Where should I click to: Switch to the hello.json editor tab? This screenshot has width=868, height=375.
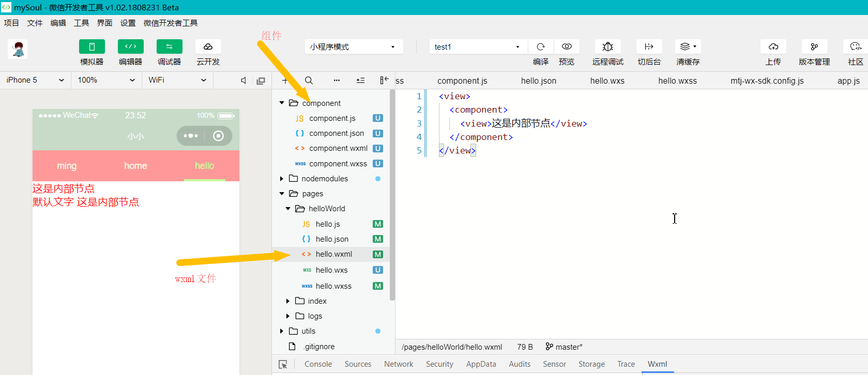[539, 81]
